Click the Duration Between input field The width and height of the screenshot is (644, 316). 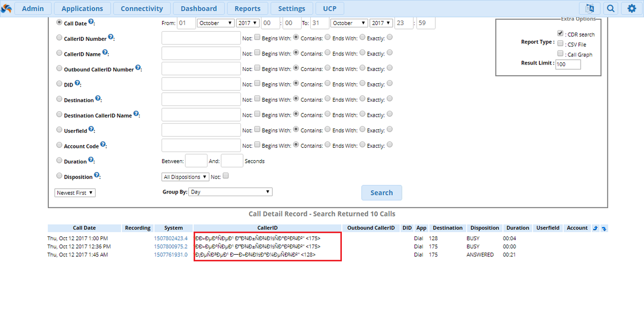(x=196, y=161)
